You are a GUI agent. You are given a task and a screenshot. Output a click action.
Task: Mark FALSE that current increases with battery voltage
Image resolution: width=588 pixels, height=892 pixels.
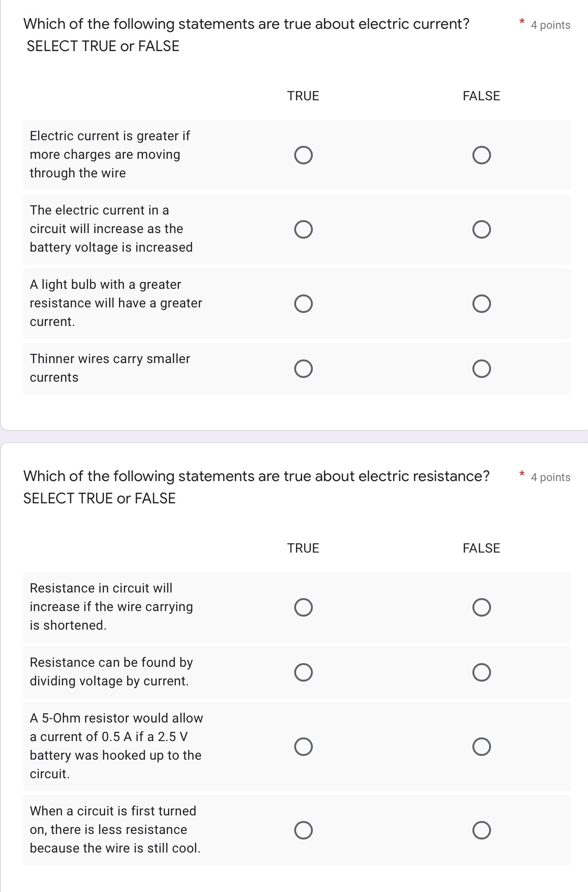[x=482, y=228]
